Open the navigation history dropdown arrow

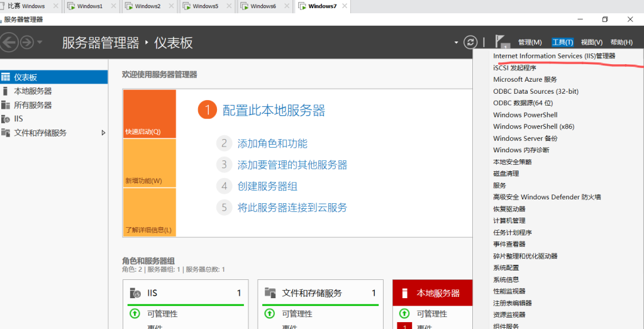pos(40,43)
